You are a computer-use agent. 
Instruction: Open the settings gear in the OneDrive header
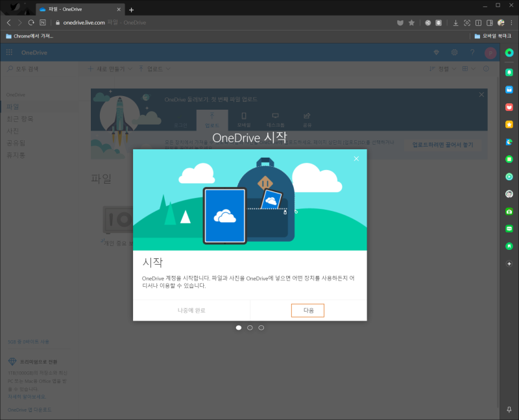455,53
